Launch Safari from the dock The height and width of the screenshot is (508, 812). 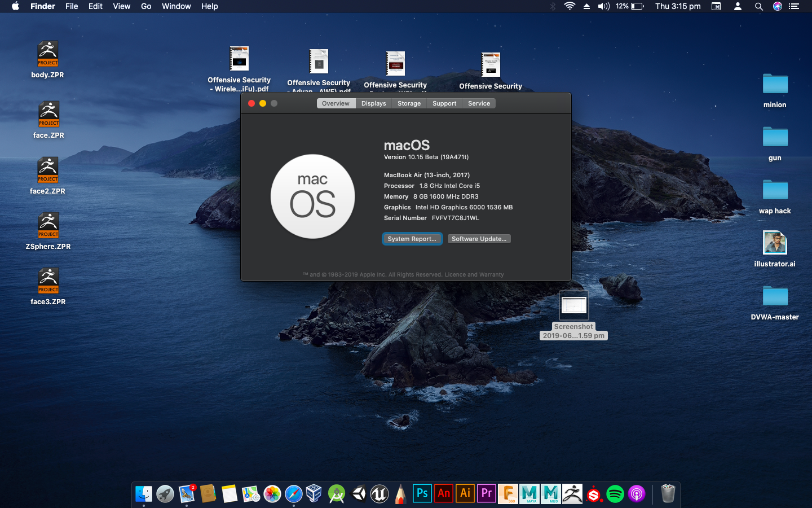click(294, 494)
